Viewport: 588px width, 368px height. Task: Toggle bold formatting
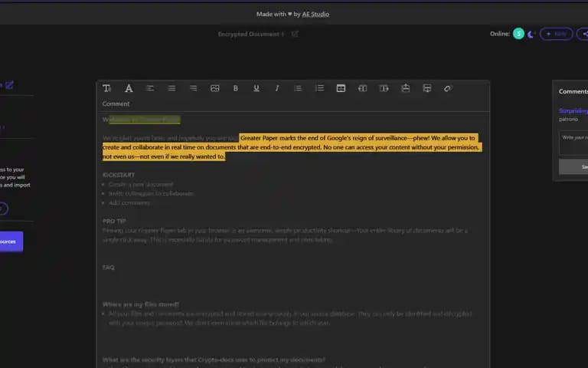tap(236, 88)
